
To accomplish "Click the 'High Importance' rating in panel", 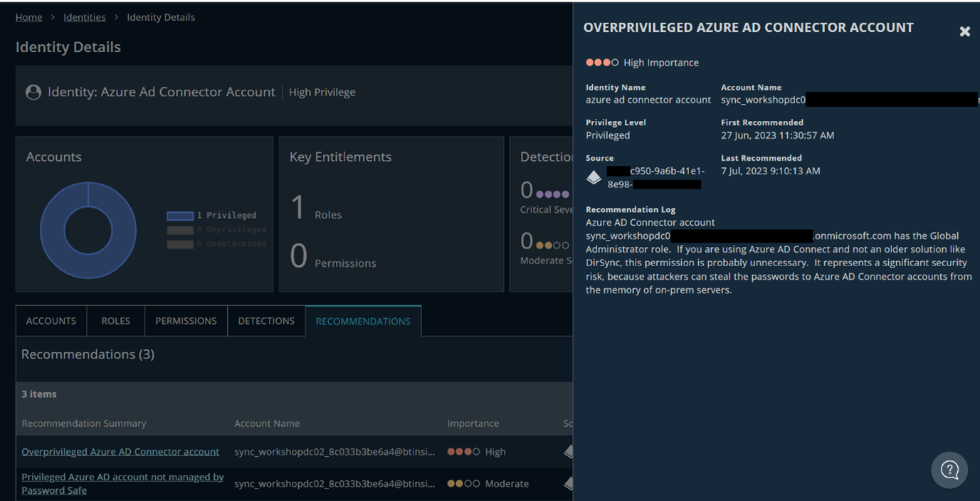I will [x=642, y=63].
